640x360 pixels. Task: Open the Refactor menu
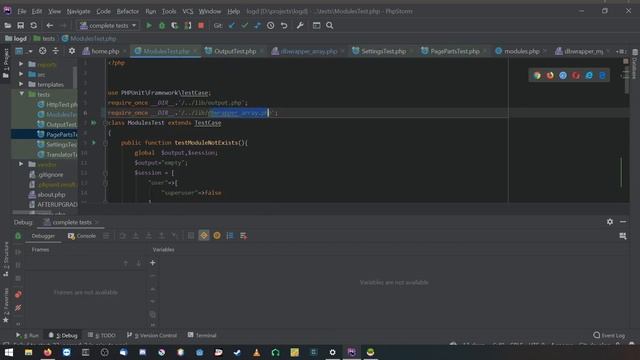coord(127,11)
